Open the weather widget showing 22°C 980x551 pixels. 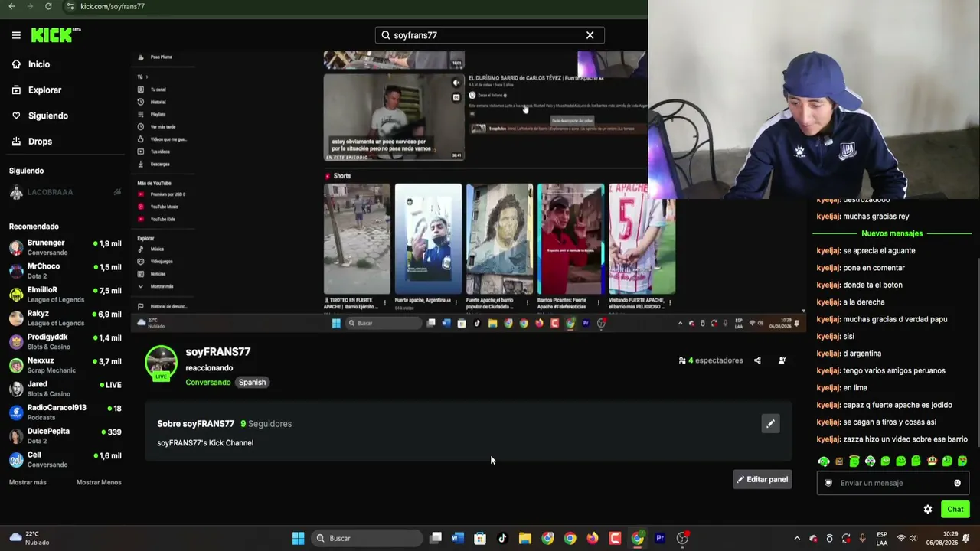click(x=29, y=538)
